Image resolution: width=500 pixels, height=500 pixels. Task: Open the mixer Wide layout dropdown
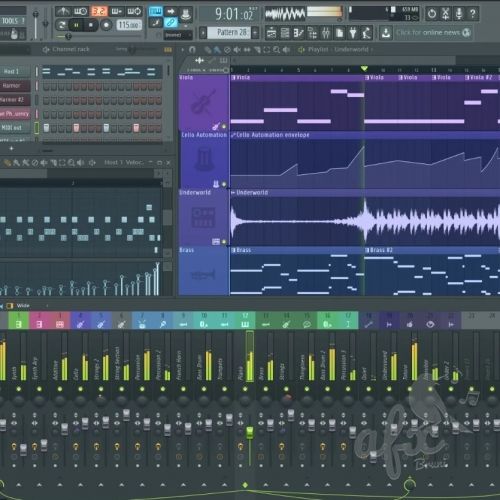[28, 306]
